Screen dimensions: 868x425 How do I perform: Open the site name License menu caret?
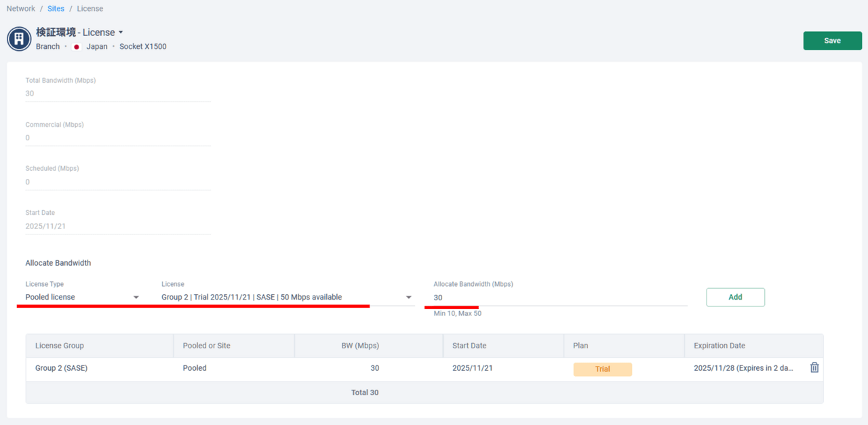coord(121,33)
